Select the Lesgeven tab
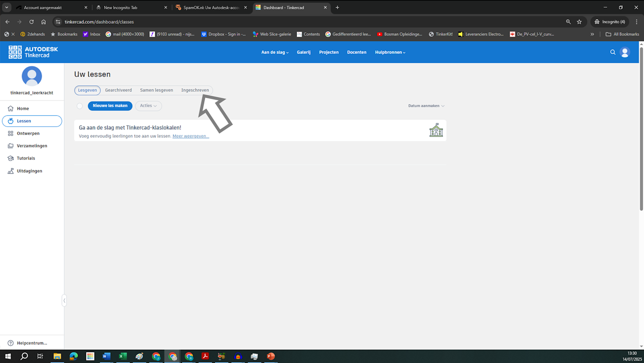 (x=88, y=90)
